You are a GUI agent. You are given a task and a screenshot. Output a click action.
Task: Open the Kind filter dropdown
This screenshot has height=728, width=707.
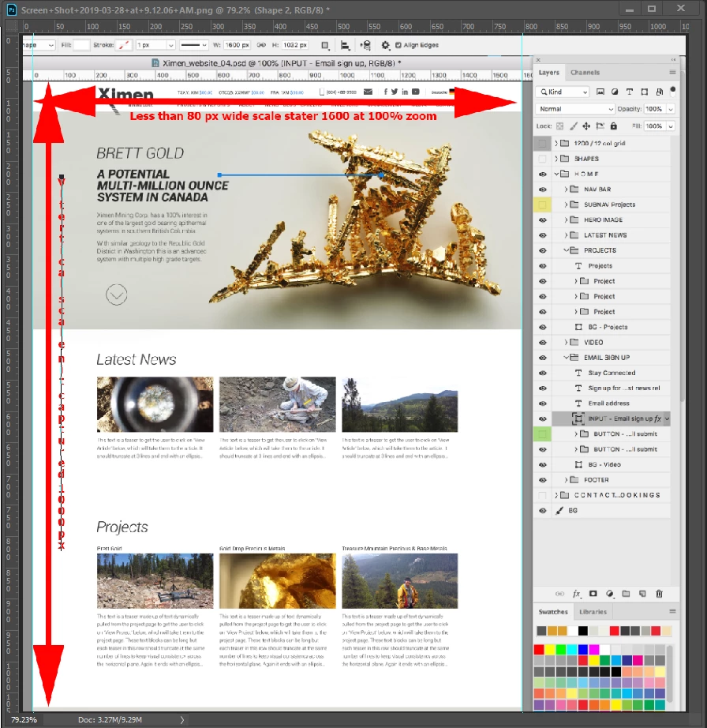point(562,92)
